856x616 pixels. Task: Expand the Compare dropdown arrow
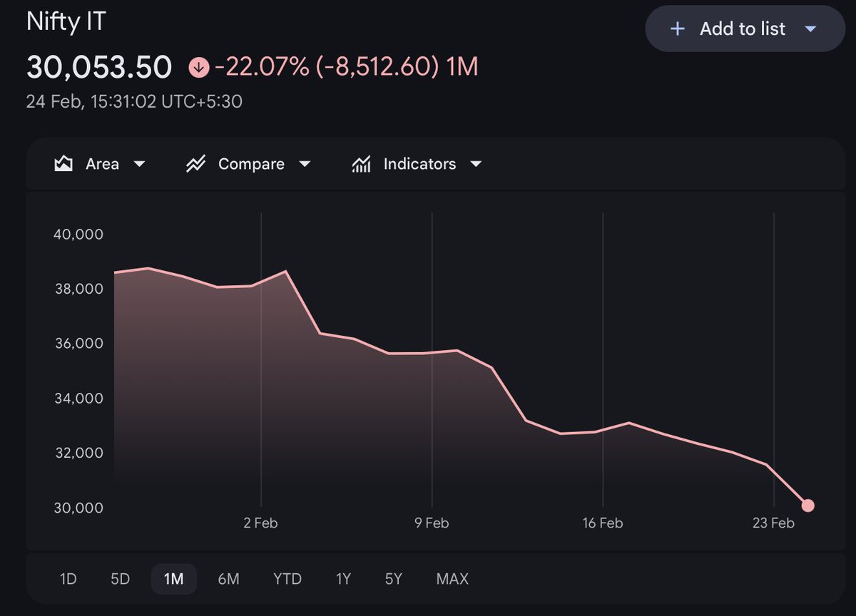click(305, 164)
